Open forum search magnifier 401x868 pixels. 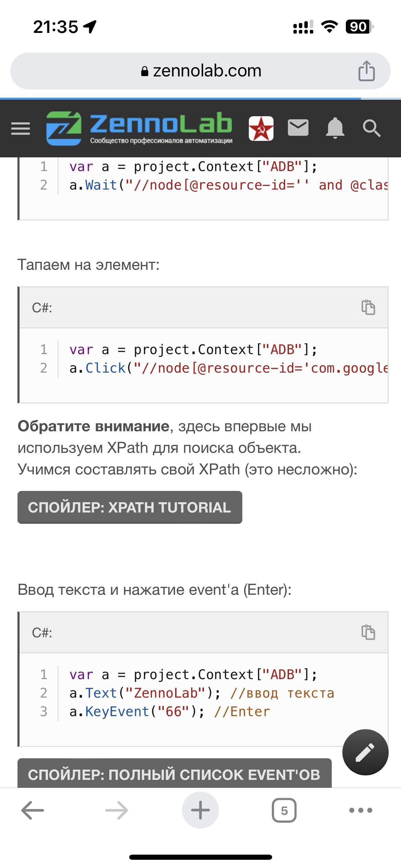[372, 129]
